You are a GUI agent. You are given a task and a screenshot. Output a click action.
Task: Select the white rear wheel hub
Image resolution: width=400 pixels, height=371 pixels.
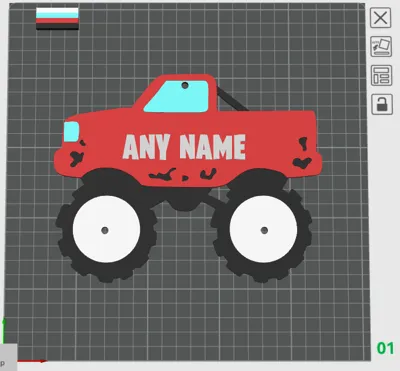[263, 230]
